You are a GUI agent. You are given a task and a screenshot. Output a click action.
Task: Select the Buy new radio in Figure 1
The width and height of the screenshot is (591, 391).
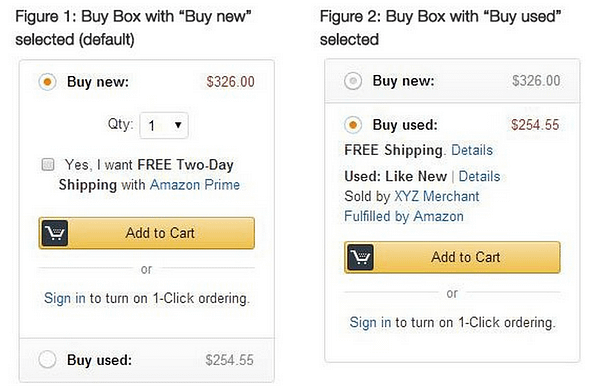click(x=47, y=82)
